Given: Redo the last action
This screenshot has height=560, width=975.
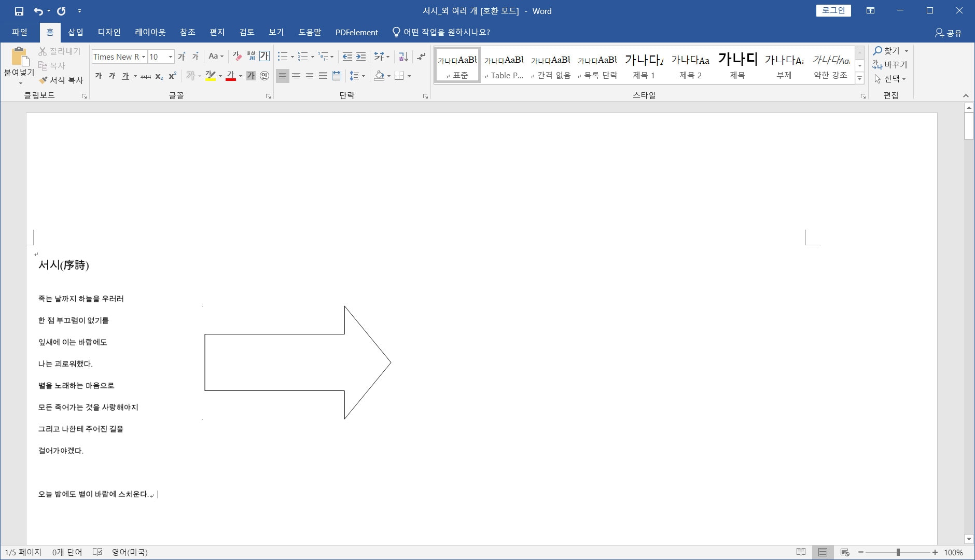Looking at the screenshot, I should [x=61, y=11].
